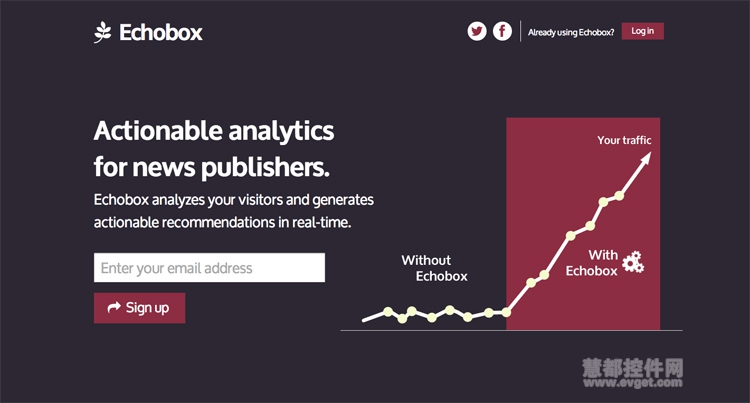Click the gears icon beside With Echobox
Screen dimensions: 750x403
click(633, 262)
